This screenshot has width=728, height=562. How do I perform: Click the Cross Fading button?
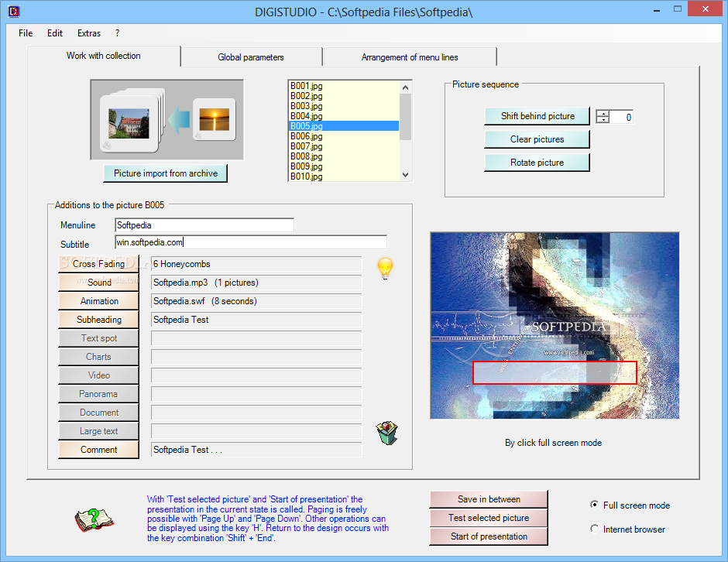98,264
